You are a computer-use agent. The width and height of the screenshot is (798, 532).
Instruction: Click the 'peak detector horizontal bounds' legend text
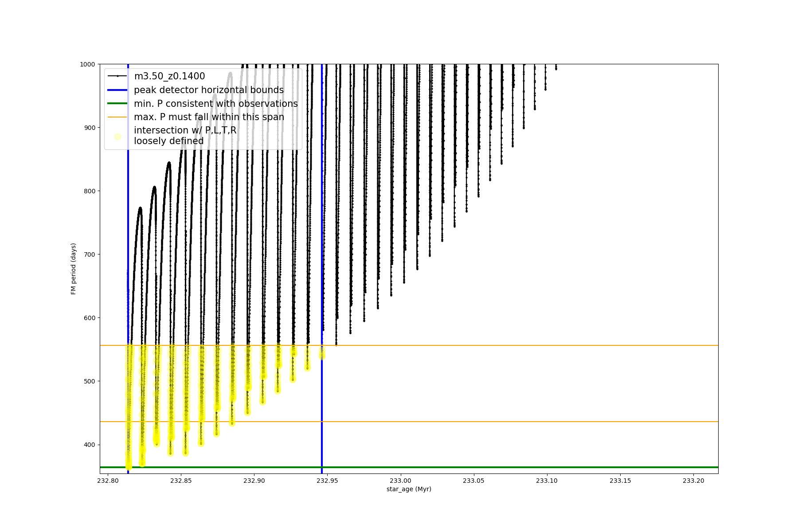[x=209, y=90]
